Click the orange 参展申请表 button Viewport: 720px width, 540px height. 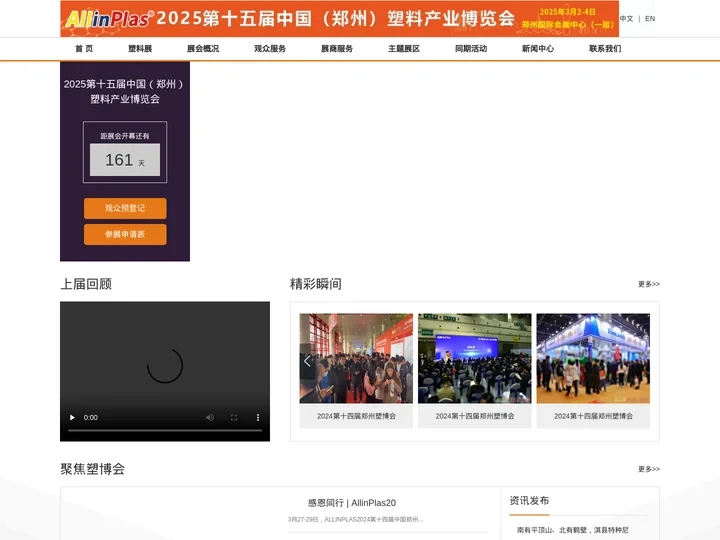click(125, 235)
